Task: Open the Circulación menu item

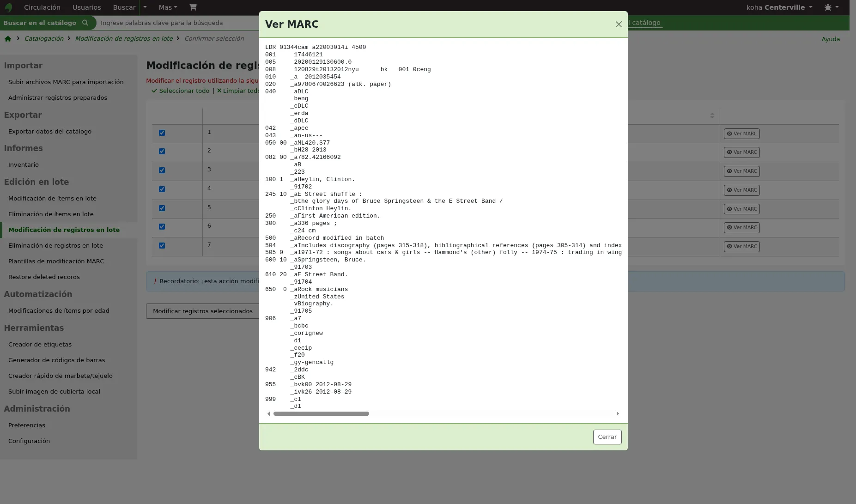Action: click(42, 7)
